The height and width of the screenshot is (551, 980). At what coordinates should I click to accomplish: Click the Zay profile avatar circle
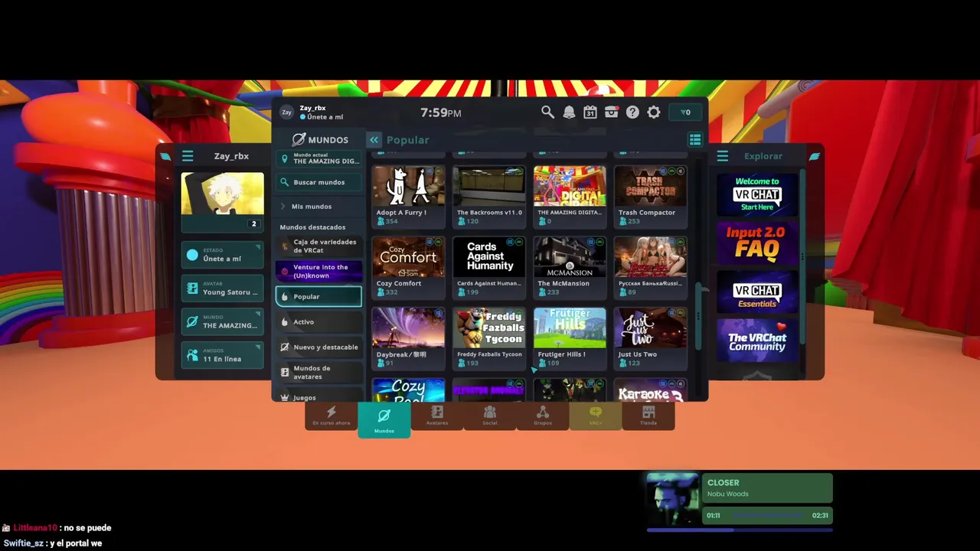pos(286,112)
